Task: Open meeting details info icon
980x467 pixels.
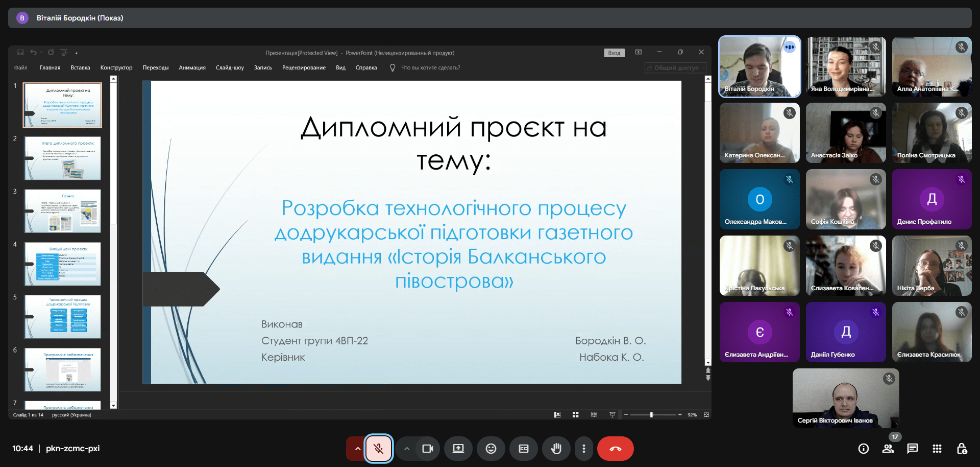Action: click(864, 449)
